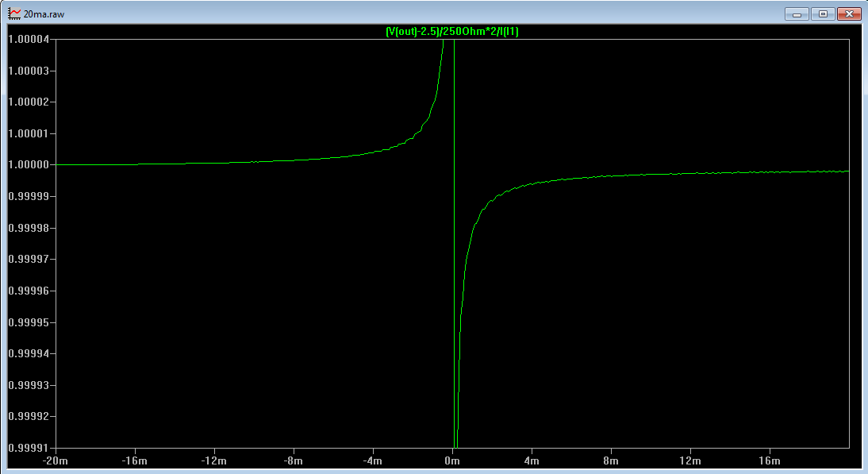Click the 0.99993 vertical axis label
The width and height of the screenshot is (868, 474).
[29, 385]
